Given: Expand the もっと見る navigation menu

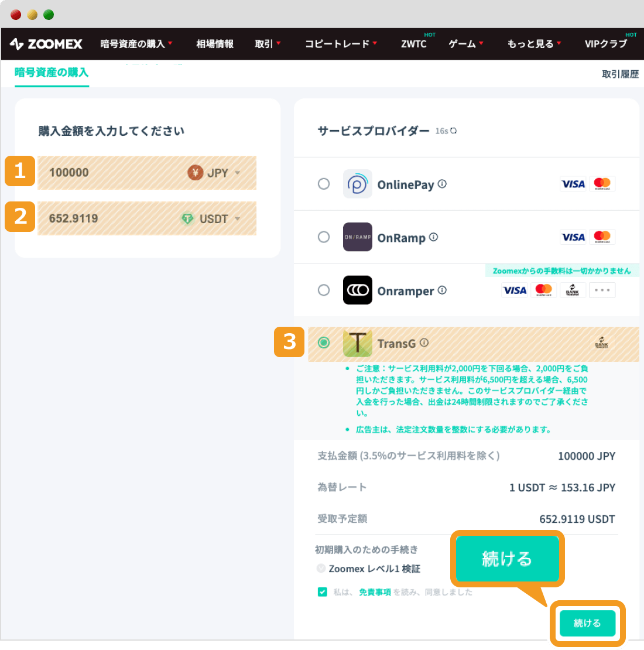Looking at the screenshot, I should 534,44.
